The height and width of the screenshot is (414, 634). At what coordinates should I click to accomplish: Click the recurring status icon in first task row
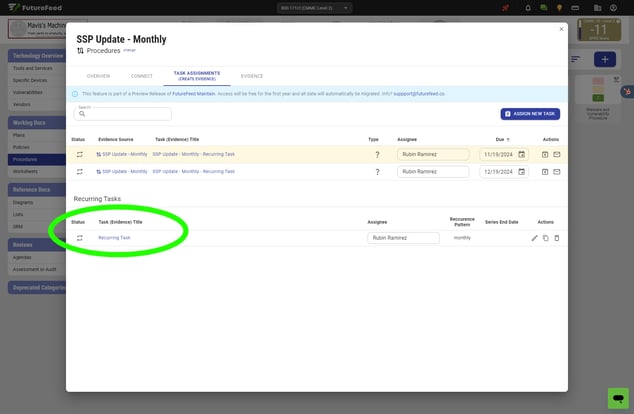tap(79, 155)
